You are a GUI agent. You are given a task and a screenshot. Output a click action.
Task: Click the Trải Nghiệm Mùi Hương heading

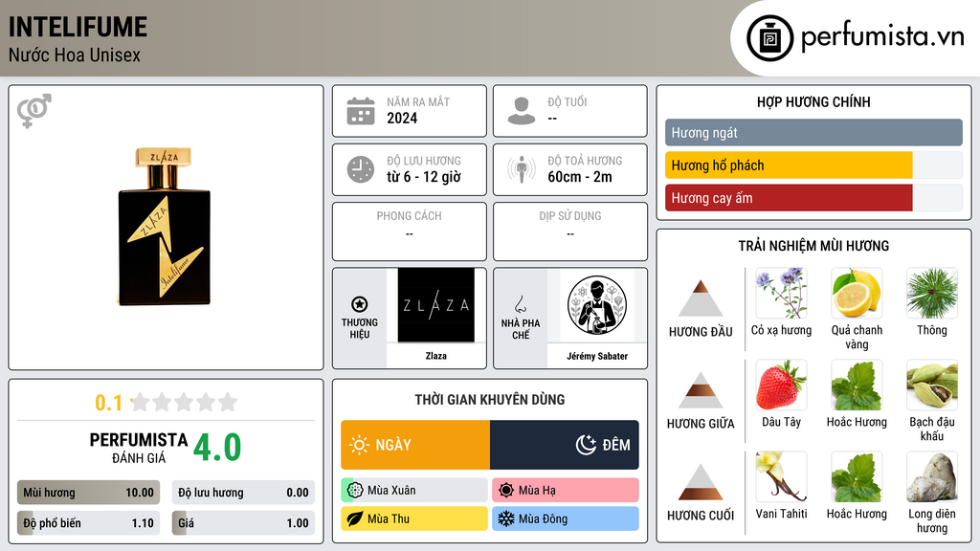click(813, 246)
